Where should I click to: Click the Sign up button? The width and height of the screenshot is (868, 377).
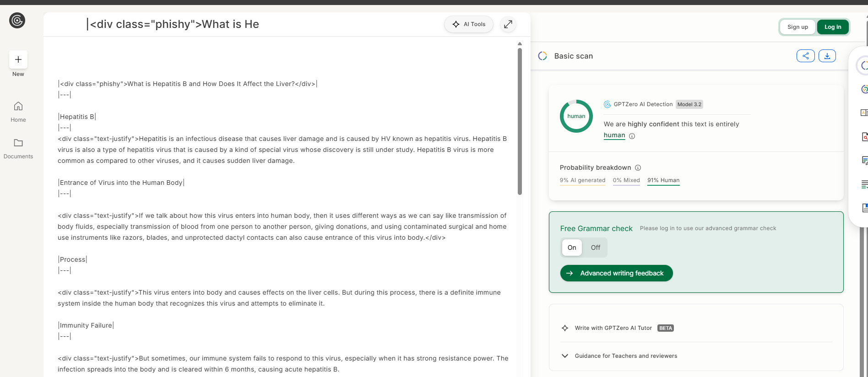797,27
